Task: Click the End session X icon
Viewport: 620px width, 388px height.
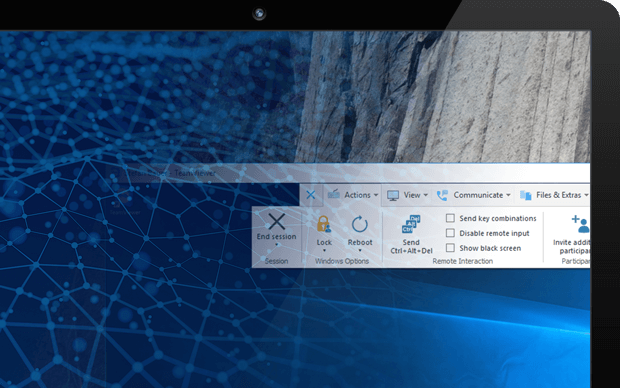Action: coord(276,221)
